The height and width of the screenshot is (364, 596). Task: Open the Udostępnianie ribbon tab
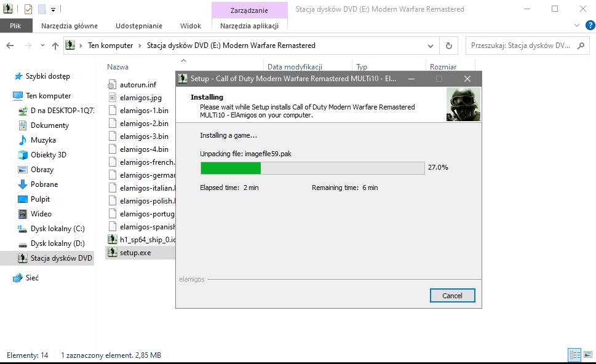coord(139,26)
